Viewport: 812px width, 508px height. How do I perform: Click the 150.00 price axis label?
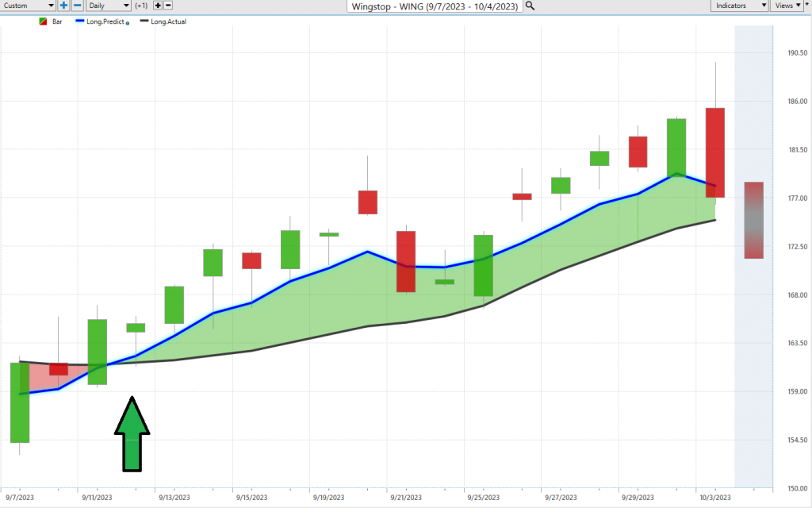(x=798, y=488)
